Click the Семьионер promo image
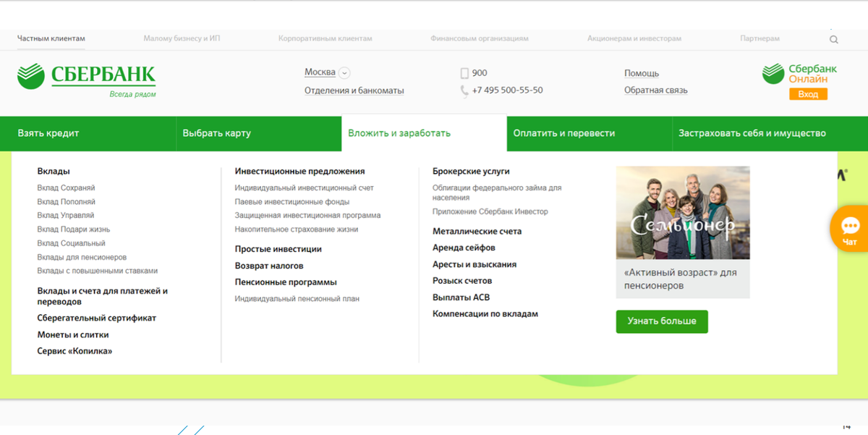Screen dimensions: 868x435 pos(683,213)
